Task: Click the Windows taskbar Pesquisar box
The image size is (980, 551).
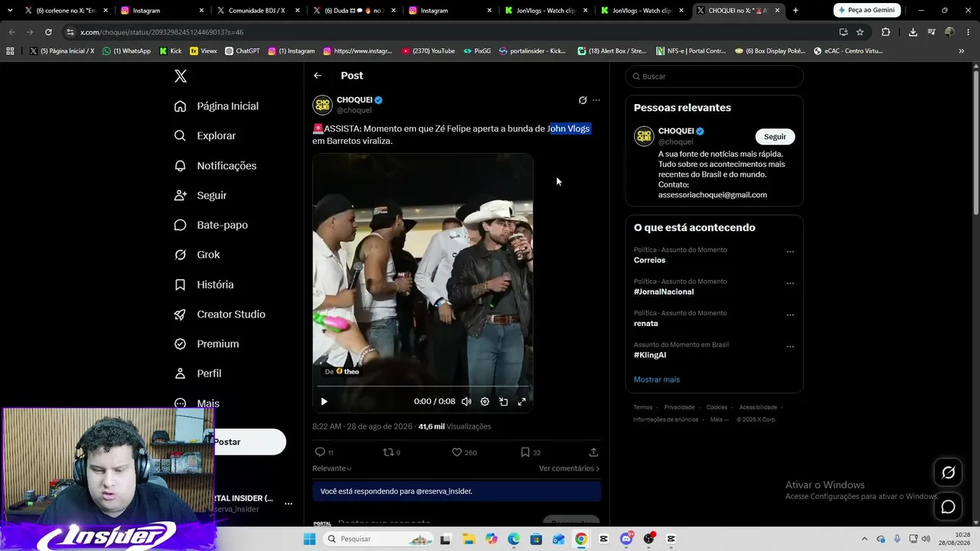Action: pyautogui.click(x=378, y=539)
